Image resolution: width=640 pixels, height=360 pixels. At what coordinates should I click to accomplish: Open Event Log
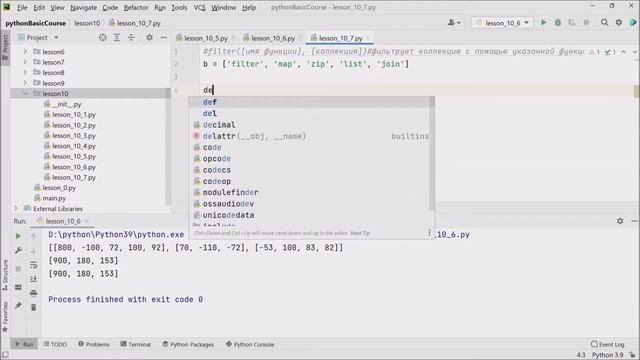608,344
